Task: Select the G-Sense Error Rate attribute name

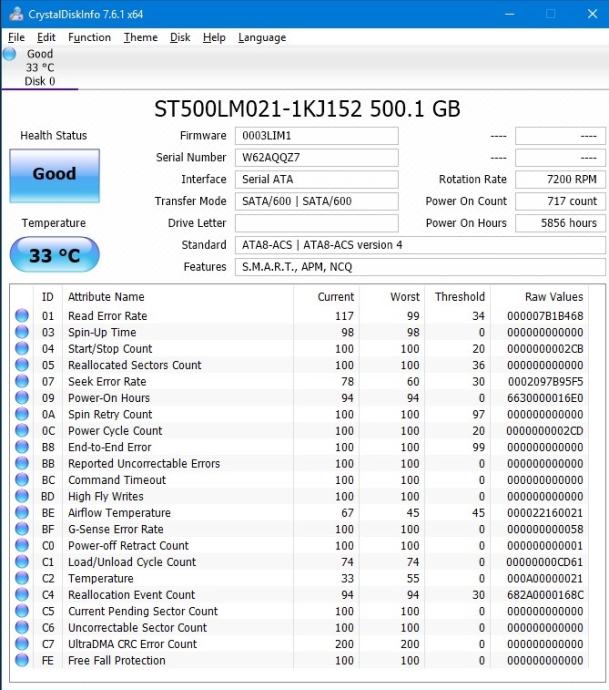Action: click(116, 529)
